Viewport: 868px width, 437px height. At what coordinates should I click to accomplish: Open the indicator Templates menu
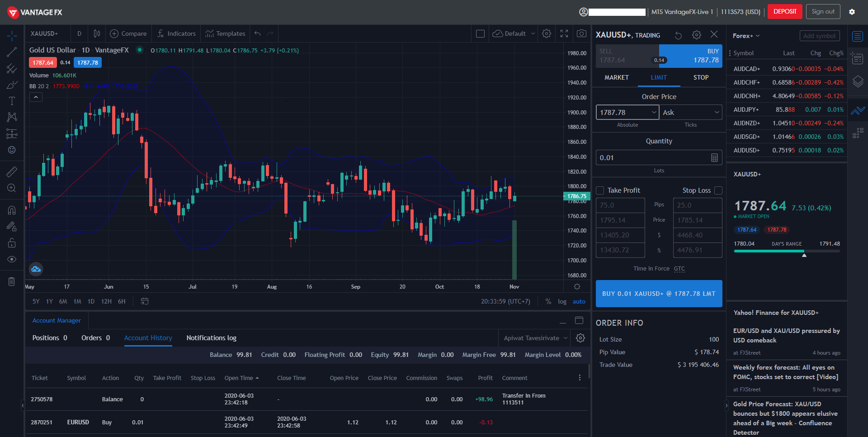[x=225, y=33]
